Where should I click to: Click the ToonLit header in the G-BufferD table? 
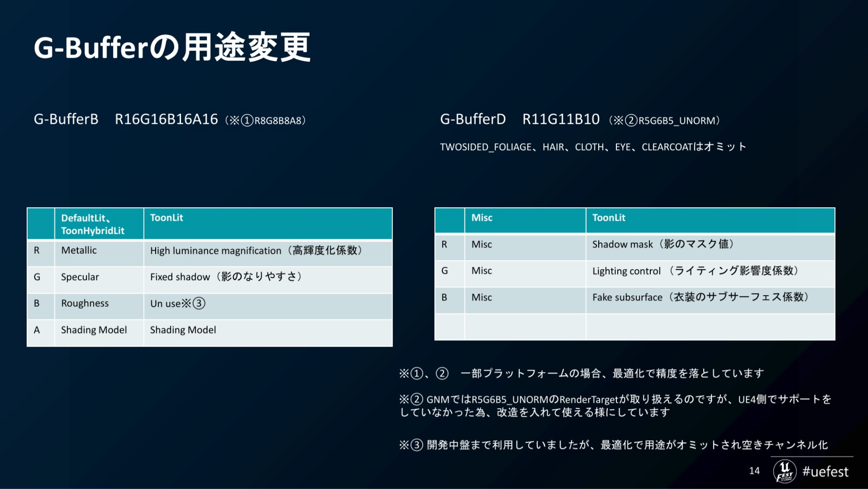(x=609, y=218)
